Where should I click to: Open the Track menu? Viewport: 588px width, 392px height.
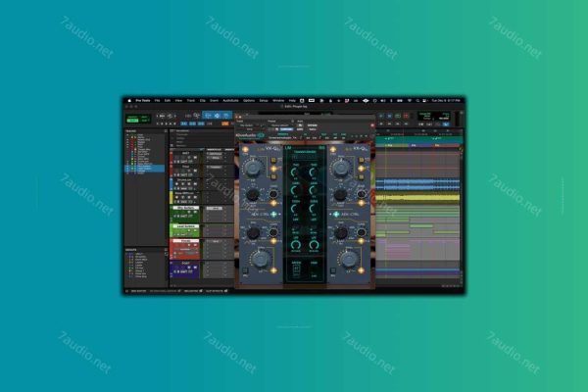[191, 101]
